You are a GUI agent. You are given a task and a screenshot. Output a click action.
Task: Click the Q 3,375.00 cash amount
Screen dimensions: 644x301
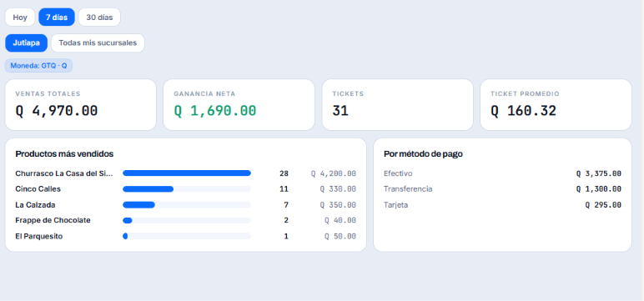coord(598,173)
